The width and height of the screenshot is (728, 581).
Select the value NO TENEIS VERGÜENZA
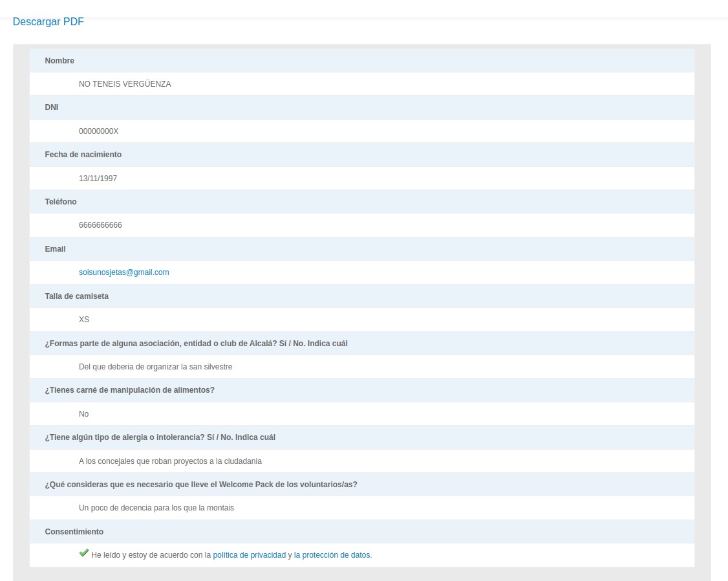tap(125, 84)
